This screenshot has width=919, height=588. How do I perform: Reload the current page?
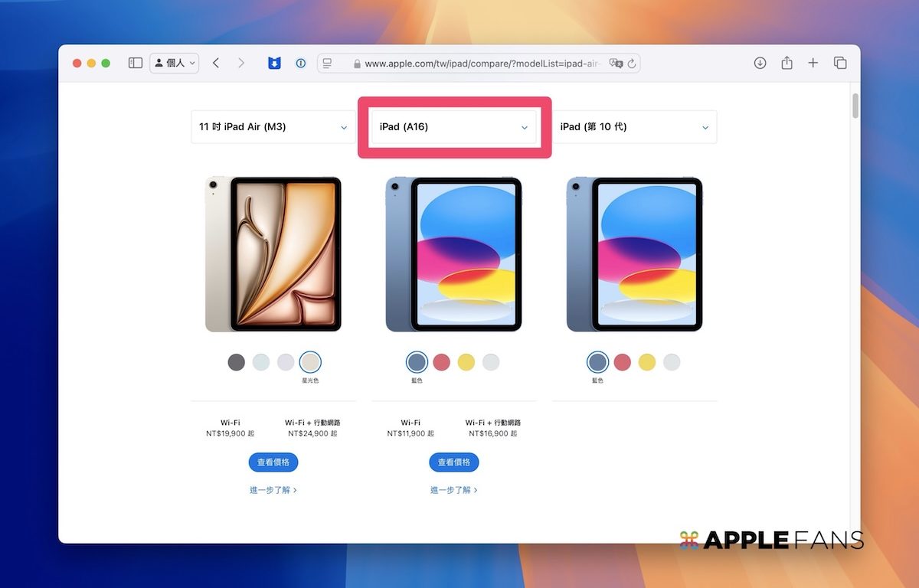(632, 64)
